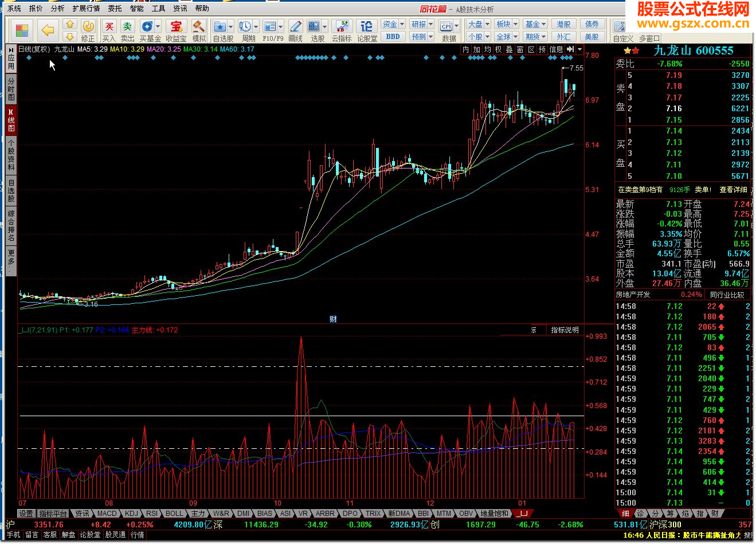Click the 论股堂 item in bottom bar
756x544 pixels.
90,535
